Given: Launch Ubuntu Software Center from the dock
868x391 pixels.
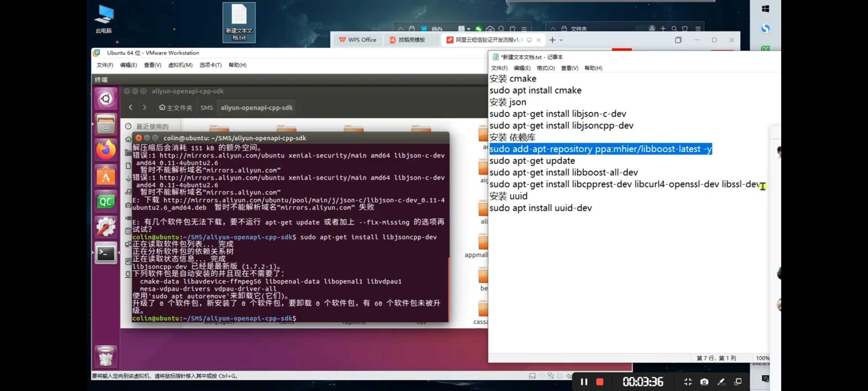Looking at the screenshot, I should tap(106, 176).
